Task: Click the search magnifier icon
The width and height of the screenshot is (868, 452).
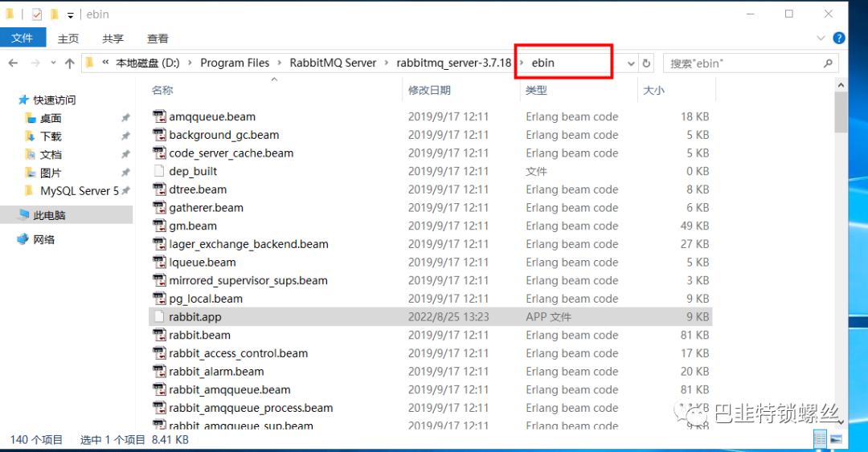Action: coord(828,63)
